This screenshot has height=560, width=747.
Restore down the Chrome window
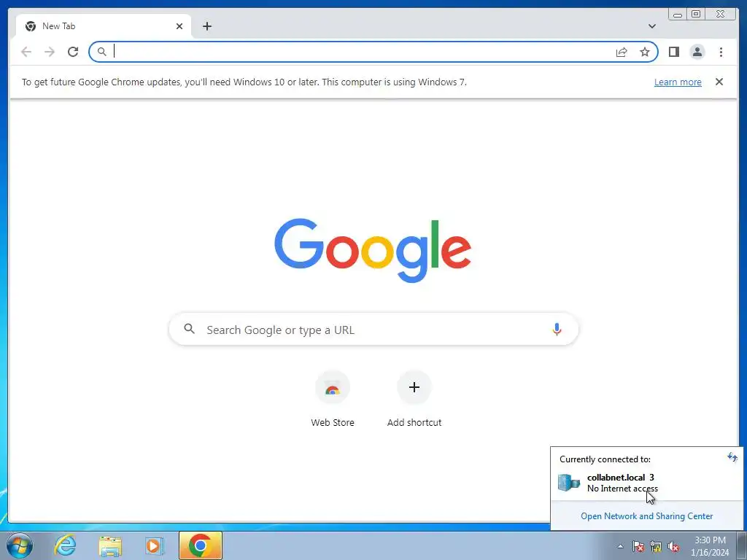tap(695, 15)
